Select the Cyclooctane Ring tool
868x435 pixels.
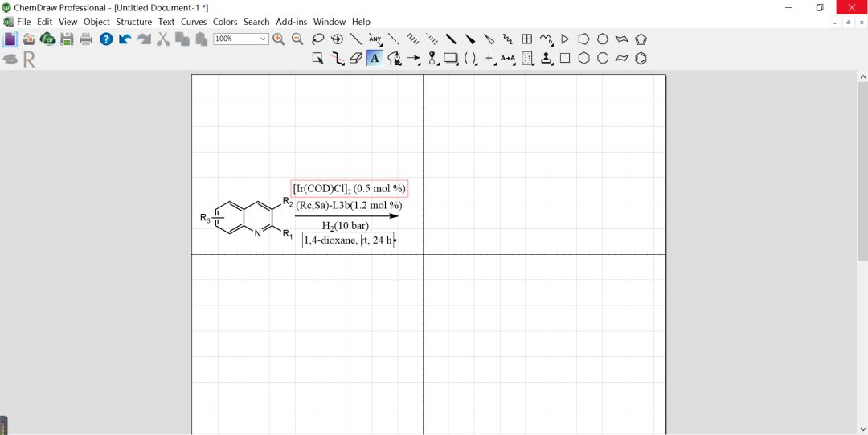point(603,58)
